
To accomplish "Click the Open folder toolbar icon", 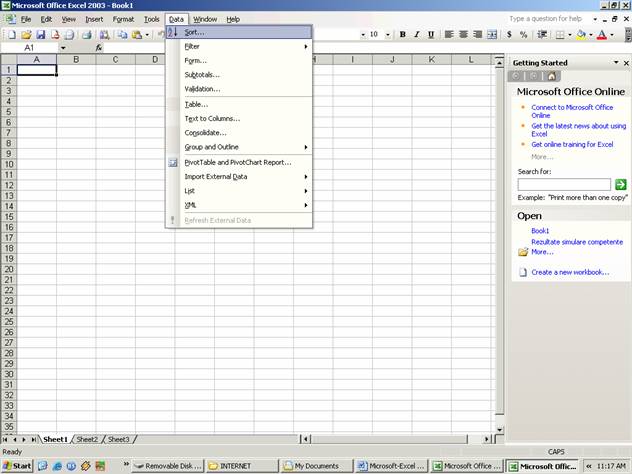I will pyautogui.click(x=26, y=35).
